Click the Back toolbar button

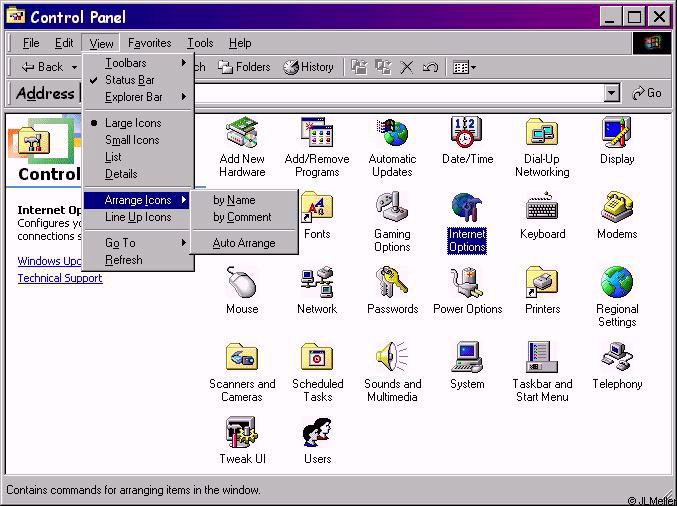(x=42, y=67)
